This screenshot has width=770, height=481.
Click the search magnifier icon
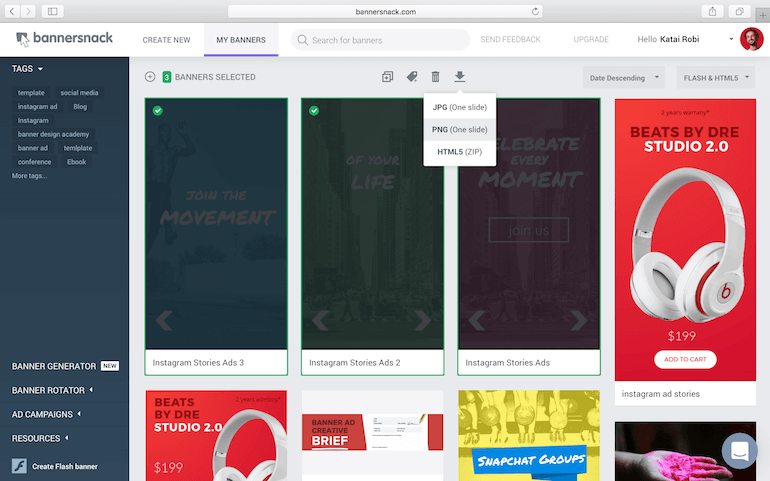[302, 40]
